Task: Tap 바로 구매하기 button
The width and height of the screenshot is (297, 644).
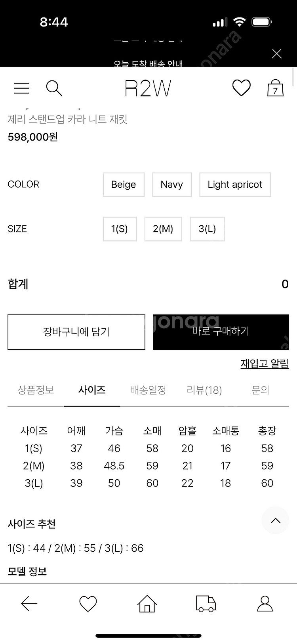Action: (x=221, y=332)
